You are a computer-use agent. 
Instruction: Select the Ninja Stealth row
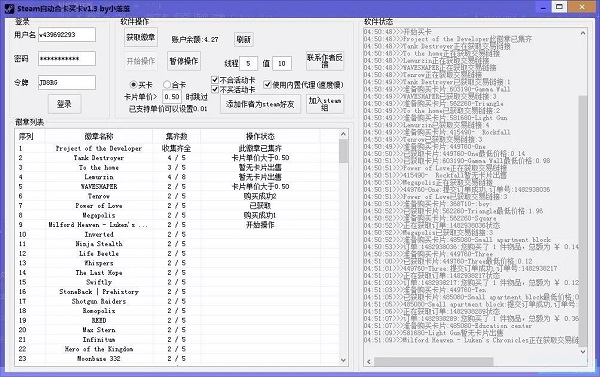pyautogui.click(x=177, y=244)
